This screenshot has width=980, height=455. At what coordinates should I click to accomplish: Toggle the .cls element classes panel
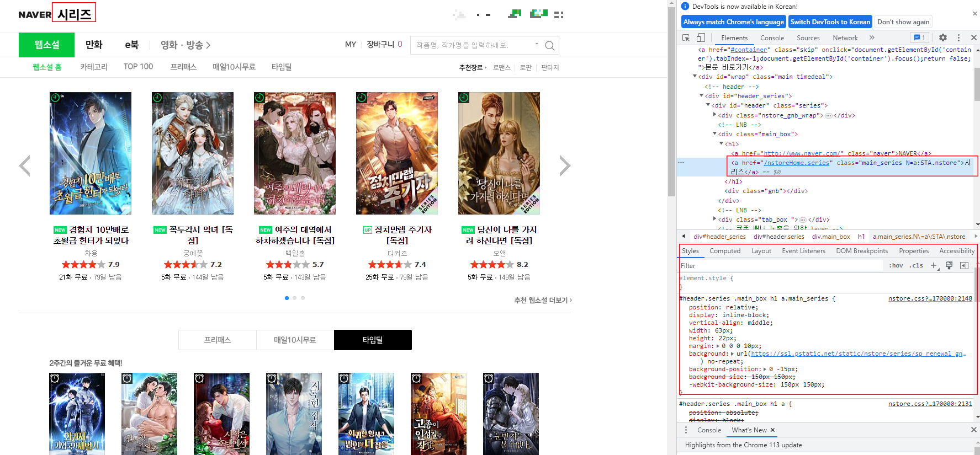click(x=917, y=265)
